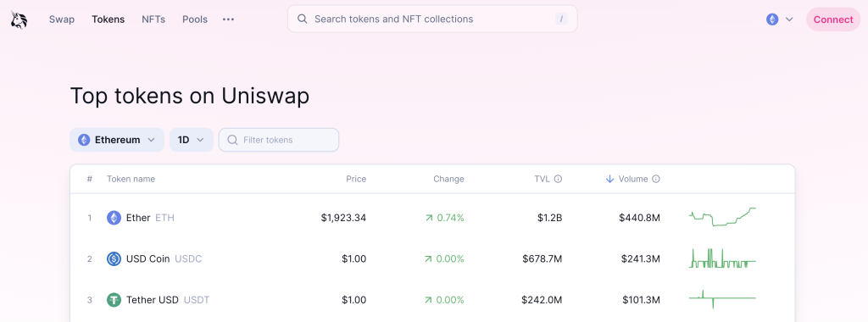Screen dimensions: 868x322
Task: Expand the network selector chevron in header
Action: tap(789, 19)
